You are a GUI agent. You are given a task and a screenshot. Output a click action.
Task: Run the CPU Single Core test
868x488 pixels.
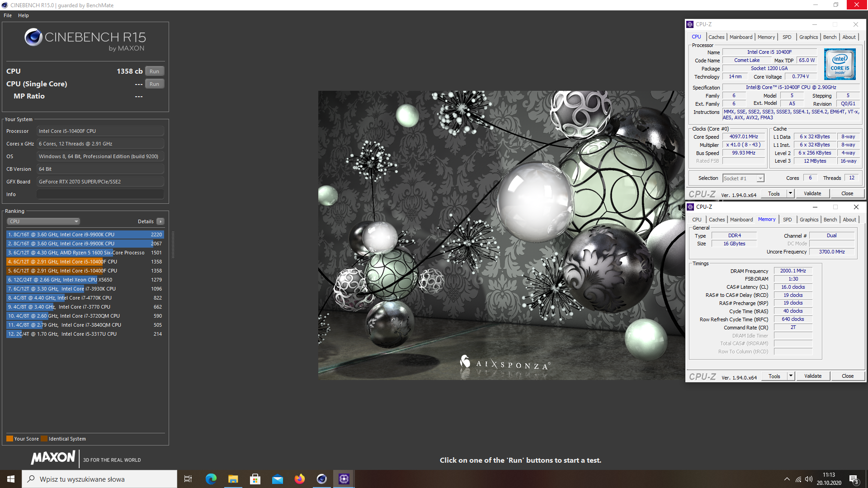tap(155, 84)
